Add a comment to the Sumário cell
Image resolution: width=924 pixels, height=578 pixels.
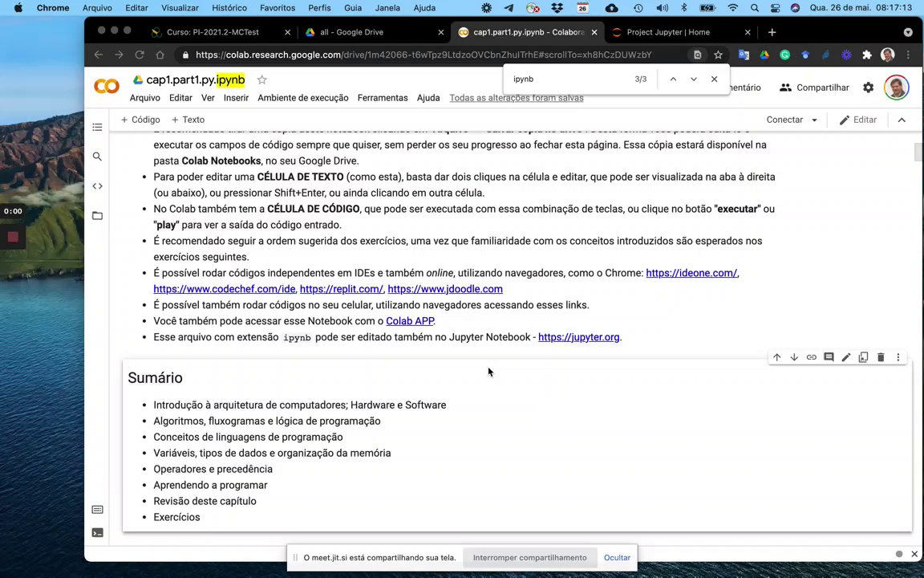(x=829, y=356)
